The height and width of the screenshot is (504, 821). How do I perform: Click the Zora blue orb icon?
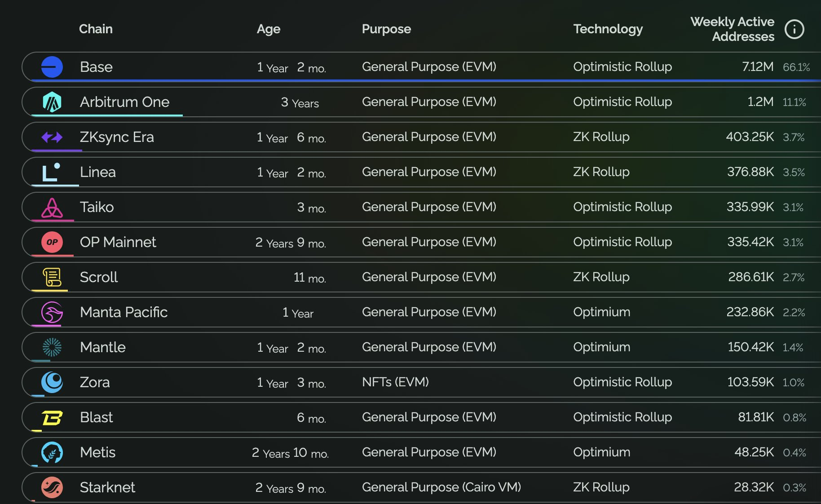tap(52, 382)
